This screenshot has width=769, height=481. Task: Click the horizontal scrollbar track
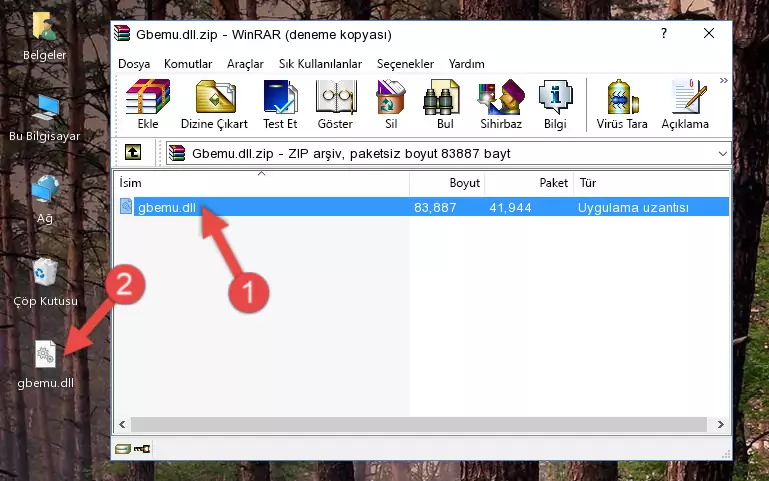point(419,425)
